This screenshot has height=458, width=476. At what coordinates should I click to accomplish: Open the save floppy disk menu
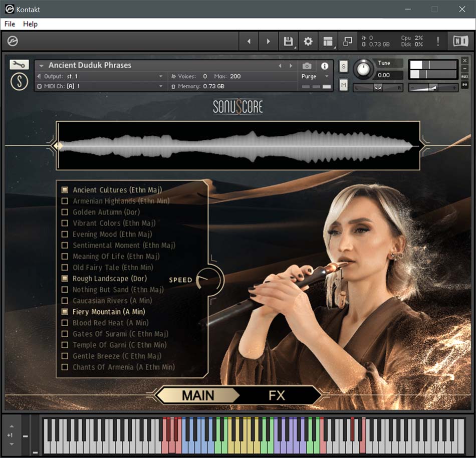click(x=289, y=41)
